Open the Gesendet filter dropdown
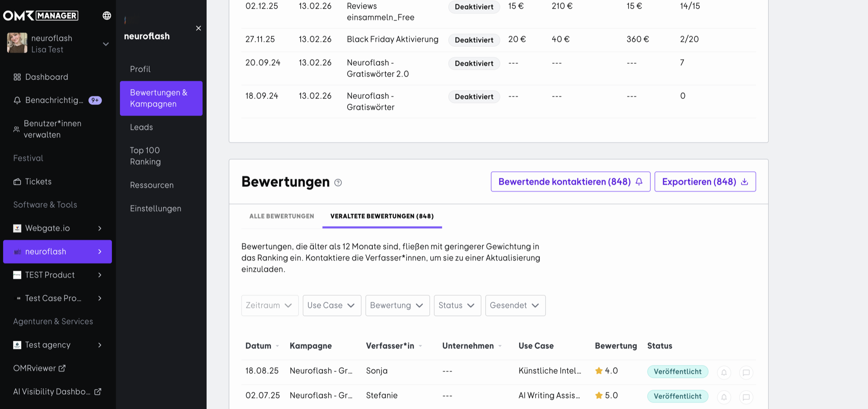The image size is (868, 409). point(515,305)
